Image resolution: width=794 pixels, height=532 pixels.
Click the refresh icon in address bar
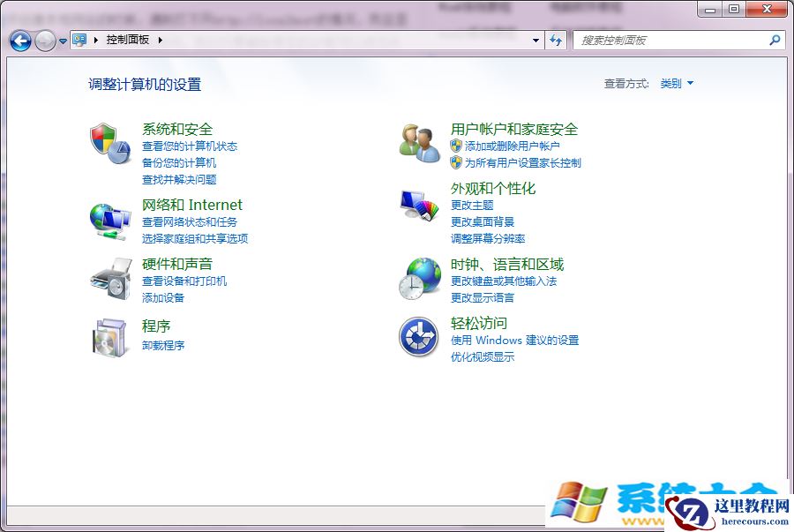coord(556,40)
